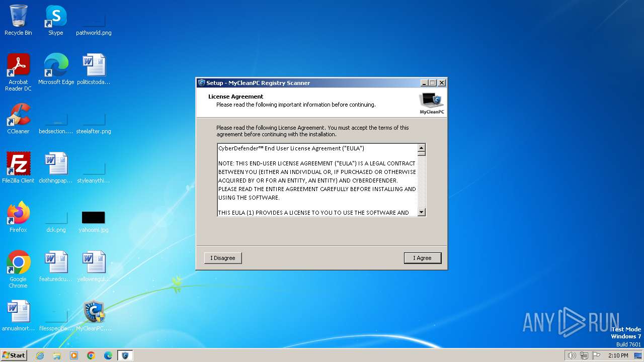
Task: Click the MyCleanPC setup taskbar button
Action: pos(125,355)
